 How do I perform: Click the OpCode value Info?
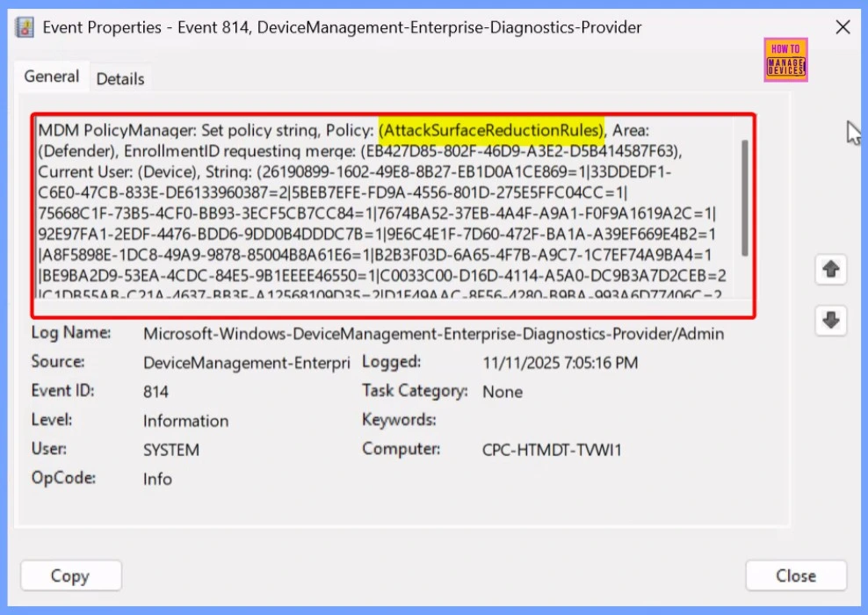pyautogui.click(x=157, y=479)
